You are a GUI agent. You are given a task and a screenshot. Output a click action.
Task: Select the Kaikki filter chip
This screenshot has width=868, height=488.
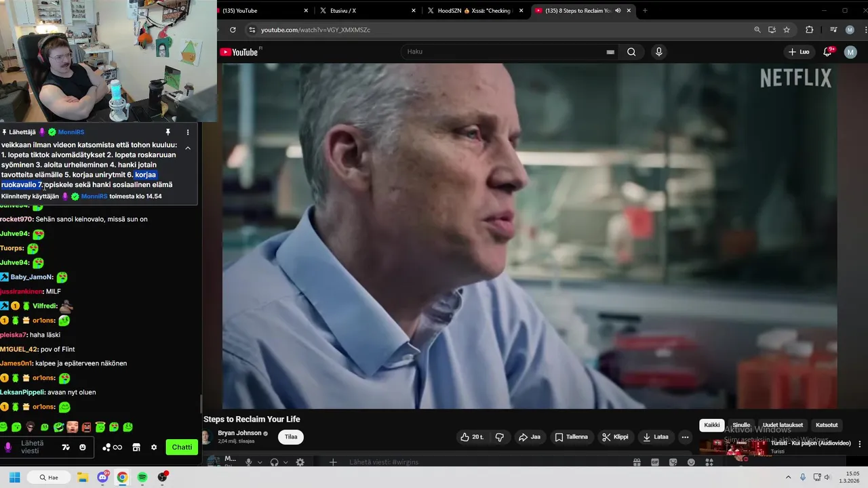712,425
